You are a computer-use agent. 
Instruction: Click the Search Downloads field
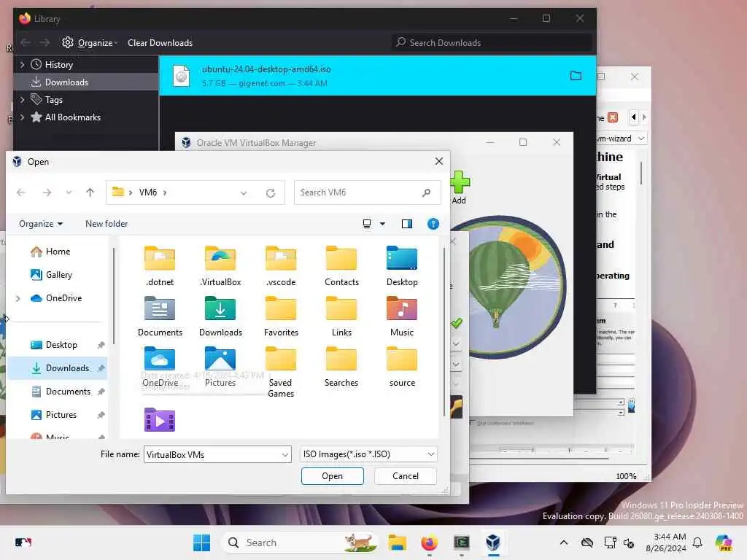[x=492, y=43]
